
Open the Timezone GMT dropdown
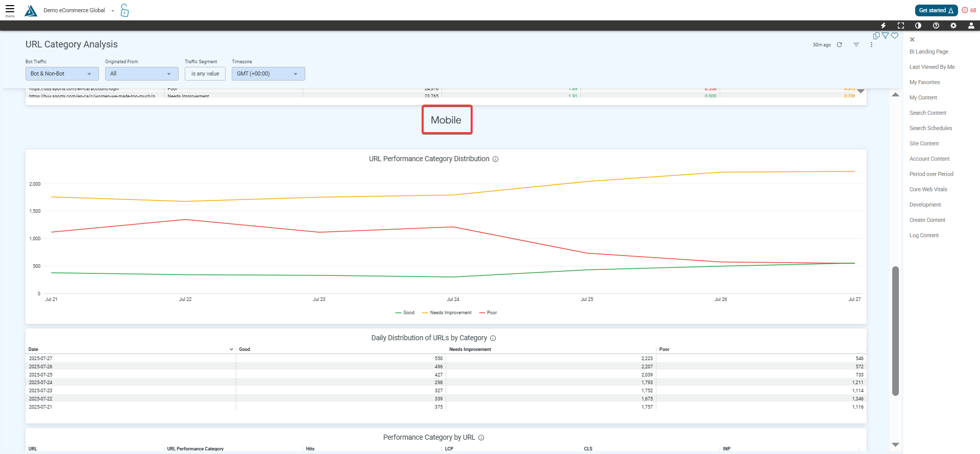click(268, 74)
